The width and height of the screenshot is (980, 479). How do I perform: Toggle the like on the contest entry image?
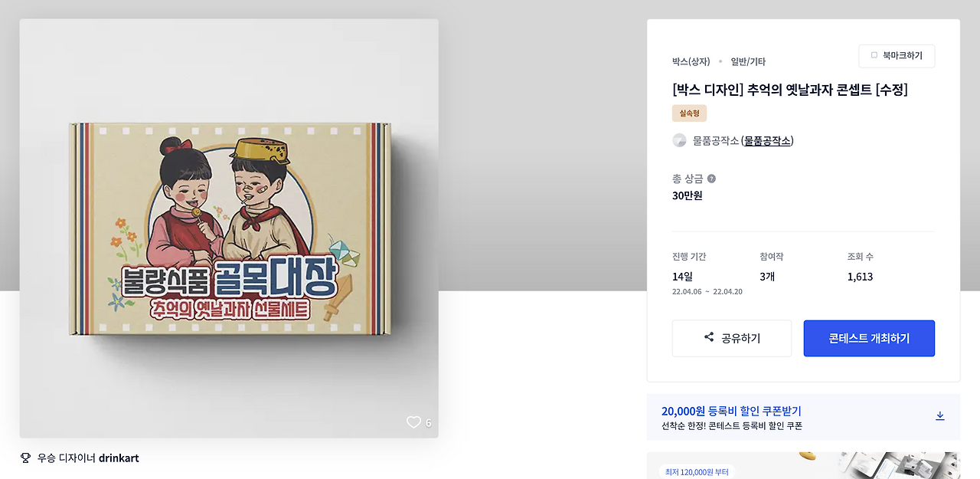414,422
